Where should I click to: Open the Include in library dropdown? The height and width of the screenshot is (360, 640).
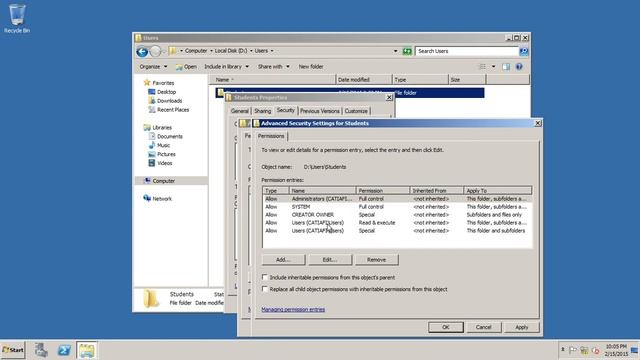(227, 67)
